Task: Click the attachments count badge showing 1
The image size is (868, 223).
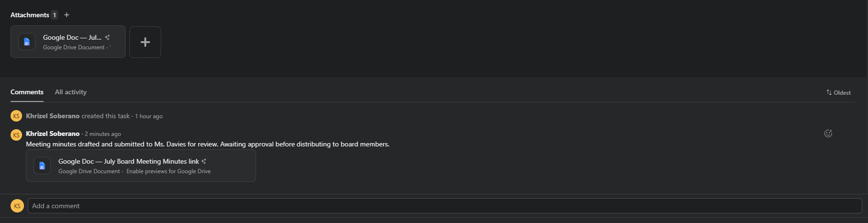Action: 55,15
